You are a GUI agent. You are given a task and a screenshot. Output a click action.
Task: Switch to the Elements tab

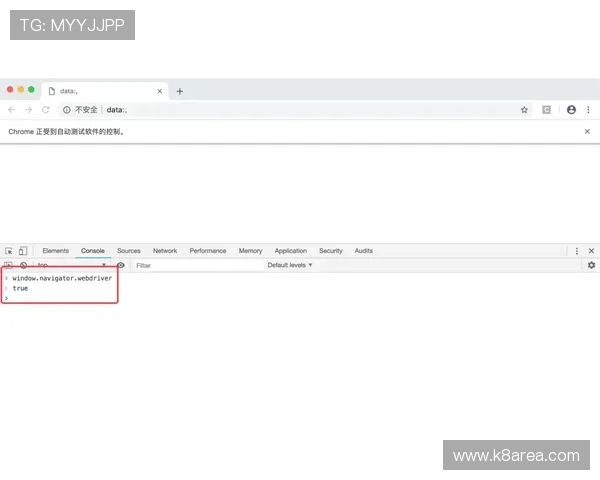(55, 251)
